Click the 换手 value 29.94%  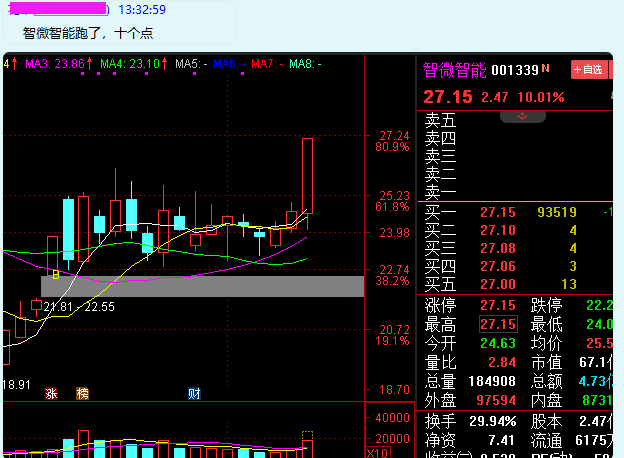[x=493, y=421]
